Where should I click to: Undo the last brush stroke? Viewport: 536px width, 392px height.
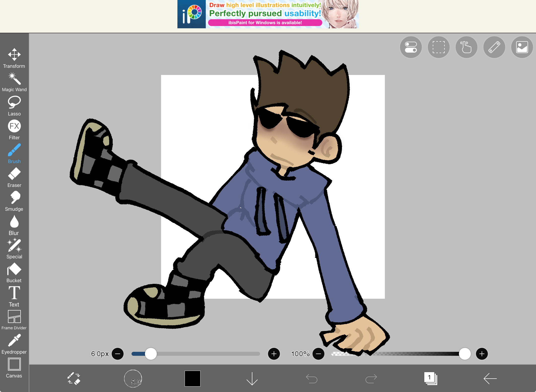(x=312, y=379)
